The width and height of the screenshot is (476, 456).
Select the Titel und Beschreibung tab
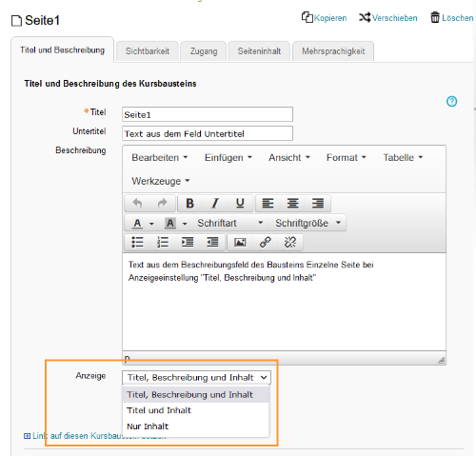tap(62, 50)
